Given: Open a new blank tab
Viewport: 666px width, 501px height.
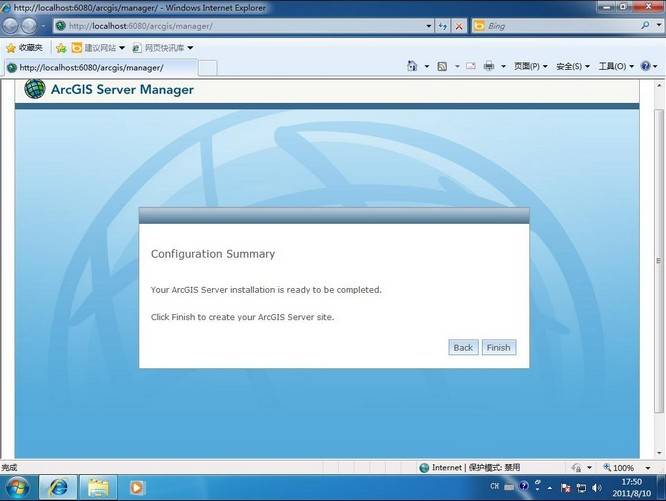Looking at the screenshot, I should (208, 68).
